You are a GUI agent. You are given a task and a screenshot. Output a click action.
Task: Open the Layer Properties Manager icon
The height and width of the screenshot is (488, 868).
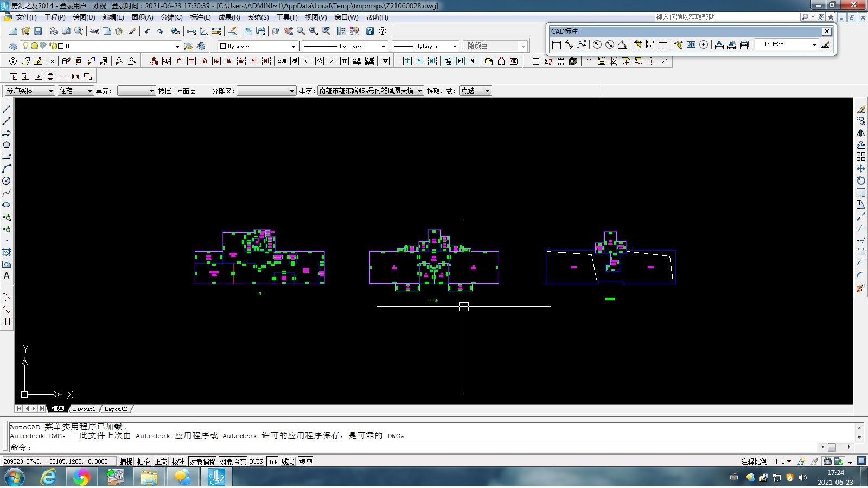point(13,46)
